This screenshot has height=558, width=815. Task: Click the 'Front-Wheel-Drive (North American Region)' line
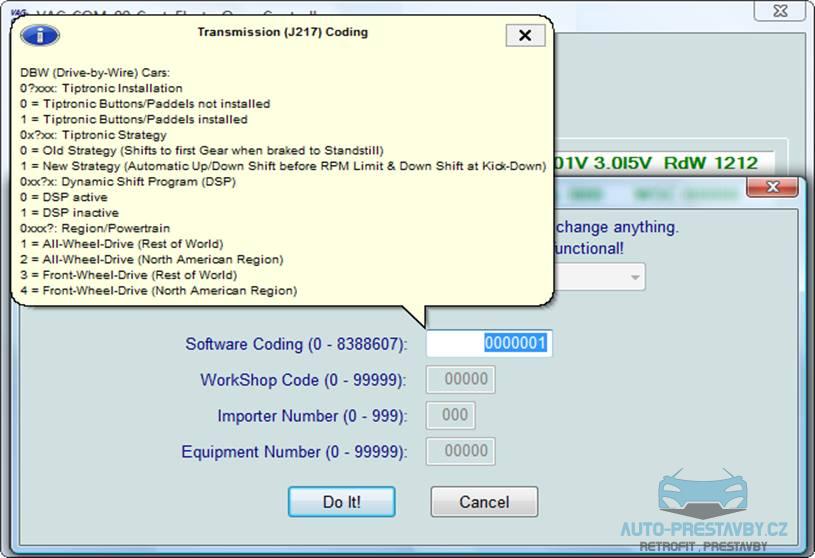click(158, 291)
